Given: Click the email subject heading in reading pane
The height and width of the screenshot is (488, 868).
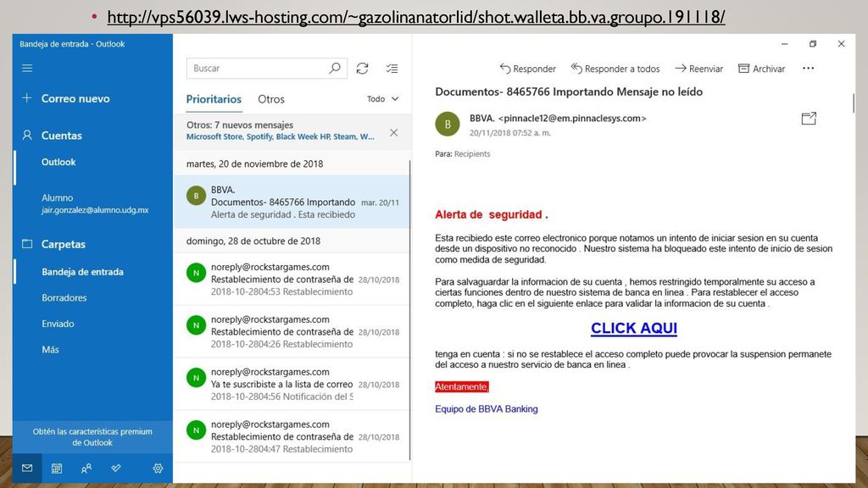Looking at the screenshot, I should pyautogui.click(x=569, y=91).
